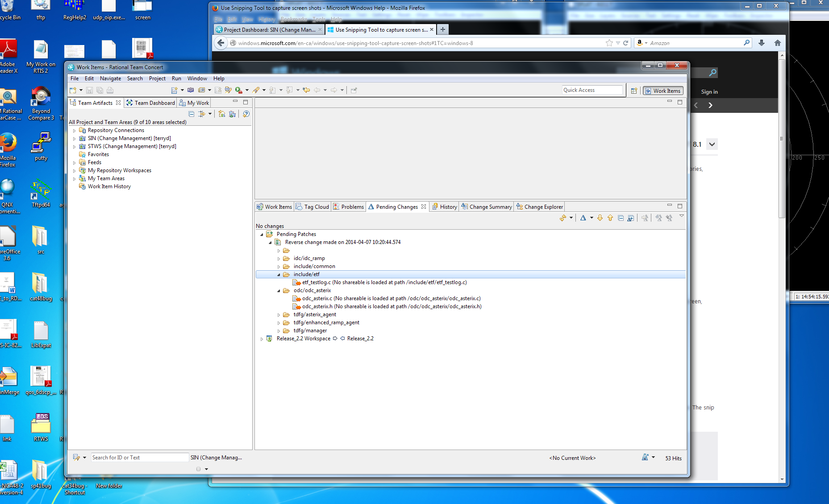The width and height of the screenshot is (829, 504).
Task: Click the run query icon with green arrow
Action: [239, 90]
